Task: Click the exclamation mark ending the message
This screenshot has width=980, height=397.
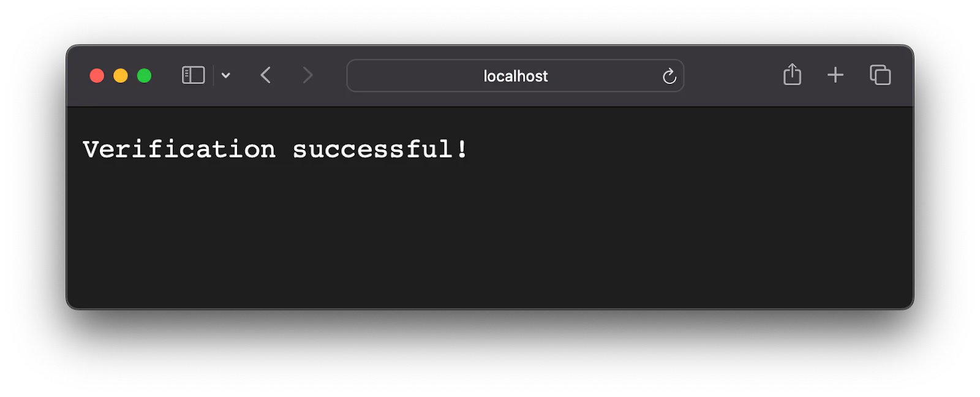Action: pyautogui.click(x=462, y=149)
